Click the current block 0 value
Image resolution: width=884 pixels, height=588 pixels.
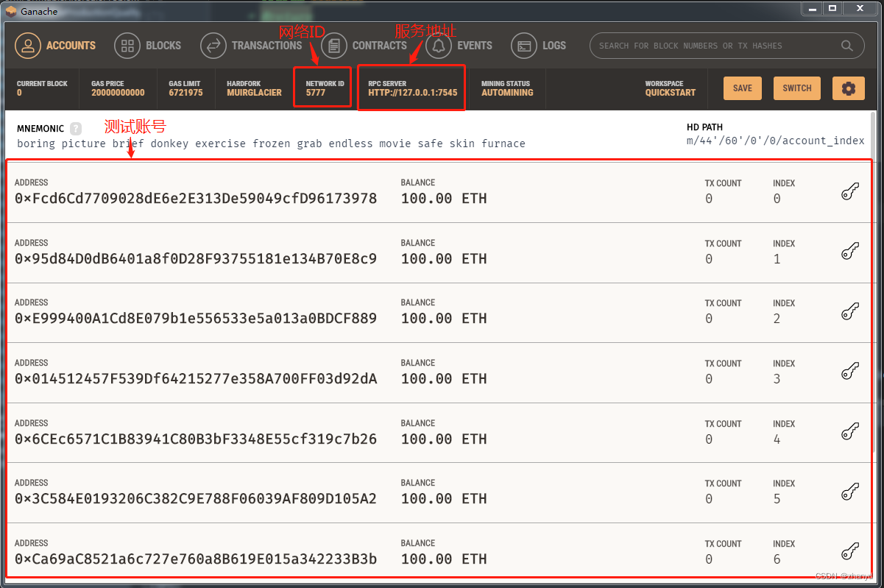[19, 93]
